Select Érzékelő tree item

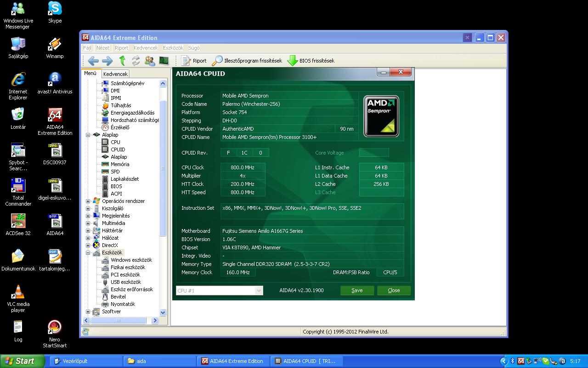pyautogui.click(x=120, y=127)
